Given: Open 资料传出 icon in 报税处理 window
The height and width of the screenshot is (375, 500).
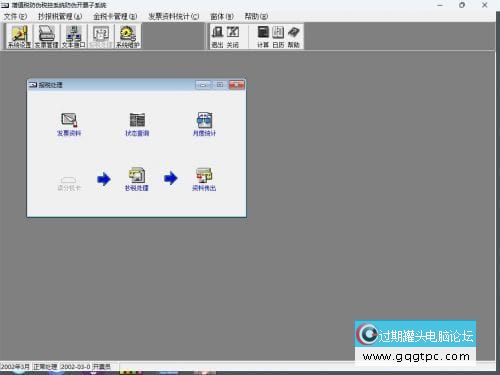Looking at the screenshot, I should click(204, 179).
